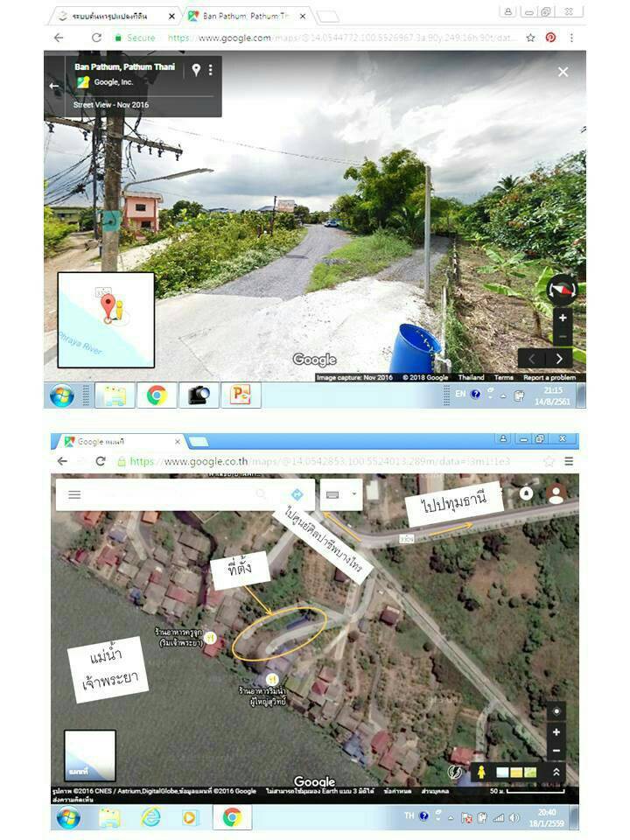Reload the page in the upper Chrome window
630x840 pixels.
(96, 38)
